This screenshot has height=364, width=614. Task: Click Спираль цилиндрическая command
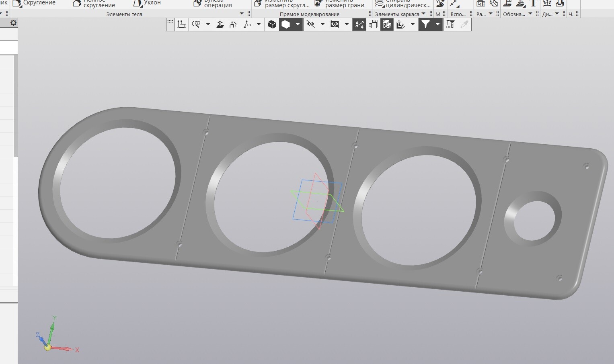click(403, 4)
